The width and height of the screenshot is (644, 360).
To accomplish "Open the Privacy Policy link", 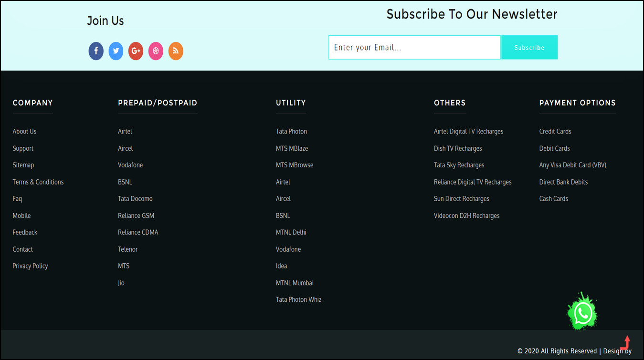I will (x=30, y=266).
